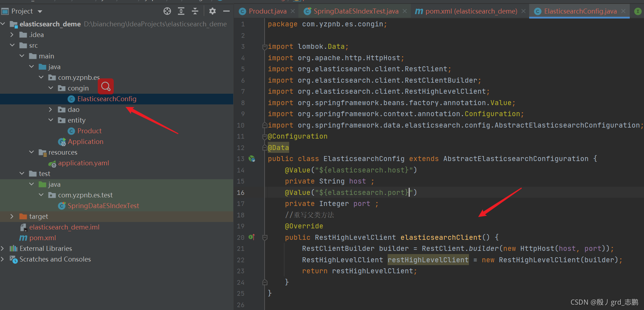The height and width of the screenshot is (310, 644).
Task: Collapse the com.yzpnb.es package
Action: [x=41, y=77]
